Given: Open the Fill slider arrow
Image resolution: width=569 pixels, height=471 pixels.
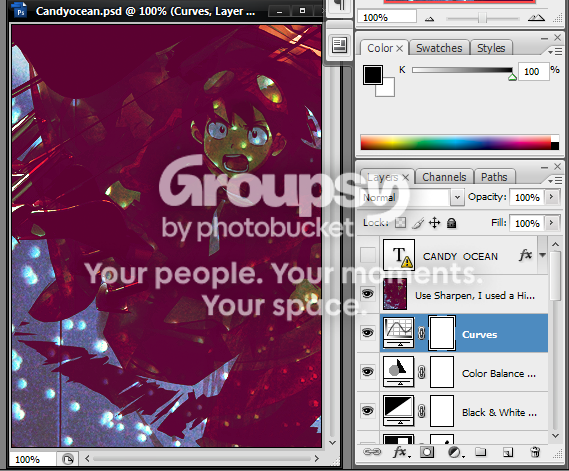Looking at the screenshot, I should 552,222.
